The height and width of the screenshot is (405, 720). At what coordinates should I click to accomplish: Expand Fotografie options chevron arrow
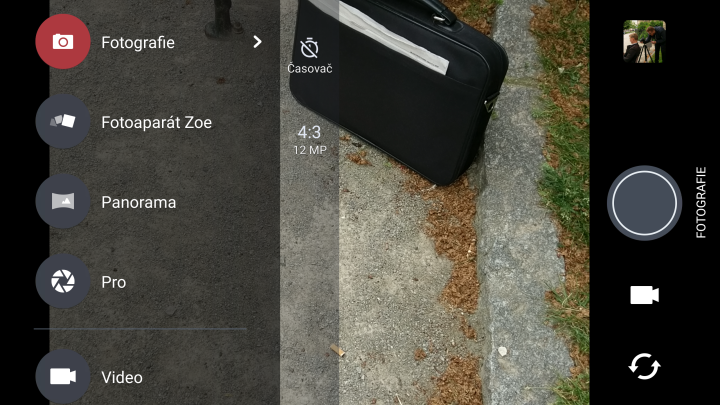pos(258,42)
